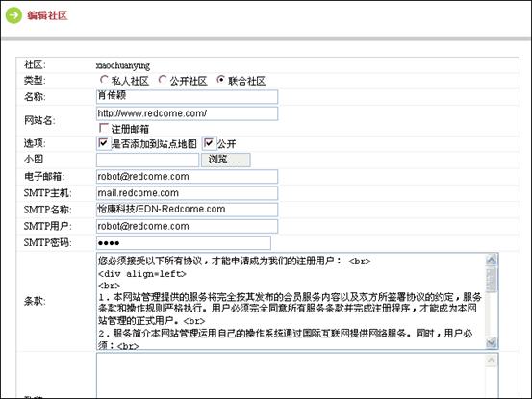Focus the 网站名 URL input field

click(187, 113)
